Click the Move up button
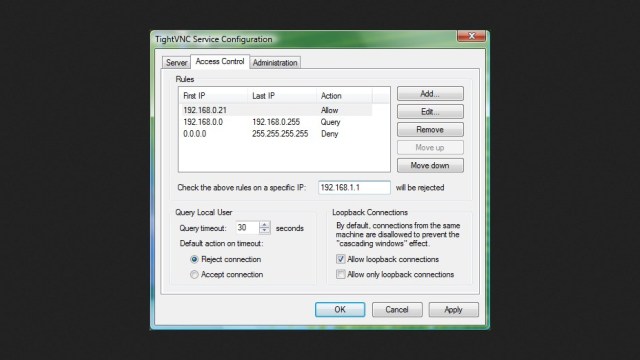This screenshot has height=360, width=640. tap(430, 147)
